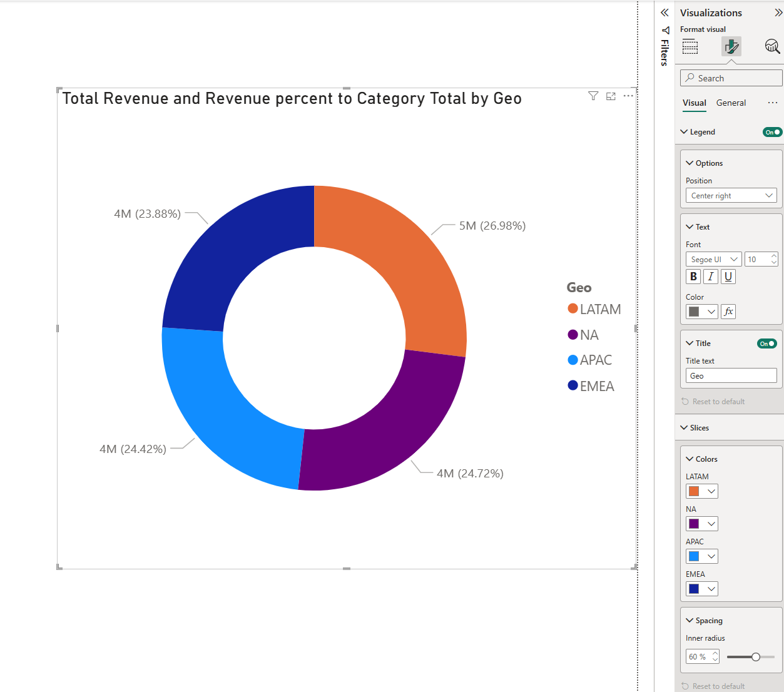Viewport: 784px width, 692px height.
Task: Click the chart title text
Action: click(292, 99)
